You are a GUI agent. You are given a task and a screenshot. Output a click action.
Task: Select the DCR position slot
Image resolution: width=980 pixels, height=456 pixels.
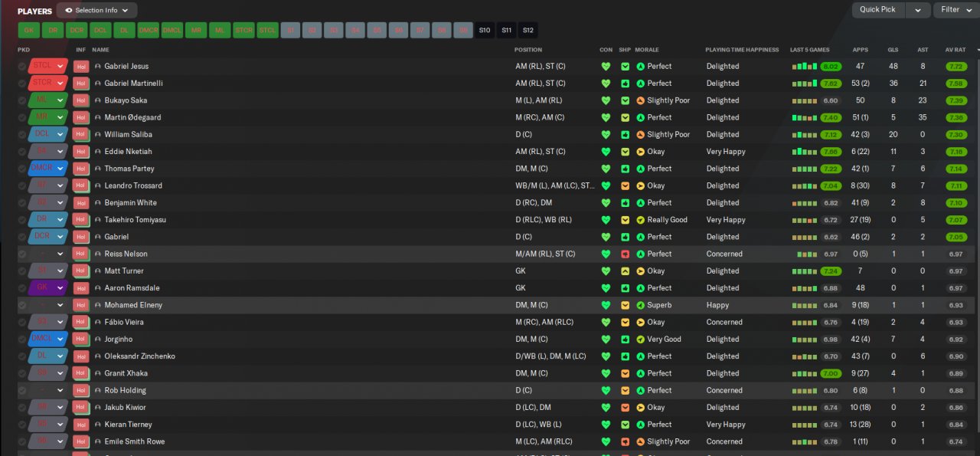coord(77,31)
